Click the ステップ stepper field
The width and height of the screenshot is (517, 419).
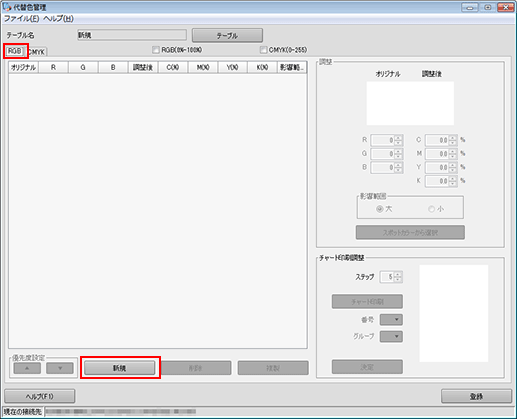pos(391,277)
